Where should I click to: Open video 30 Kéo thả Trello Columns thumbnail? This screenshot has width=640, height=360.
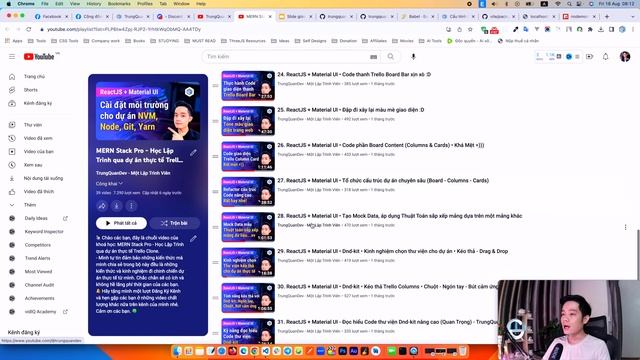tap(248, 298)
